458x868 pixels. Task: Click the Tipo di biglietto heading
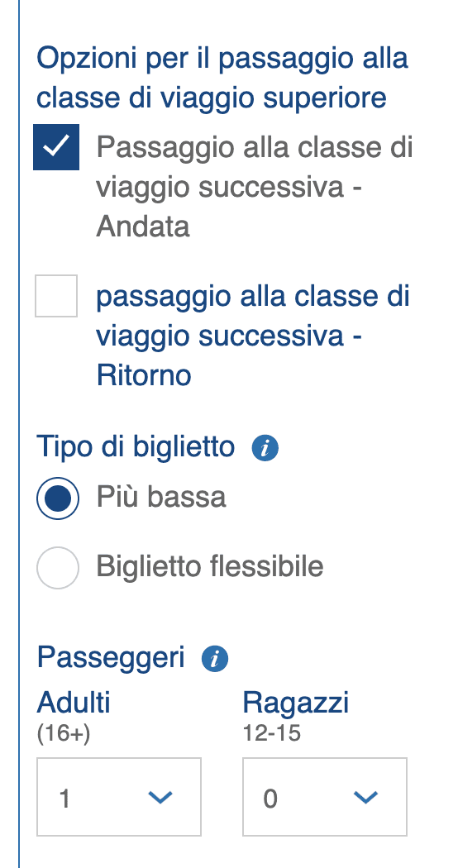click(x=136, y=446)
